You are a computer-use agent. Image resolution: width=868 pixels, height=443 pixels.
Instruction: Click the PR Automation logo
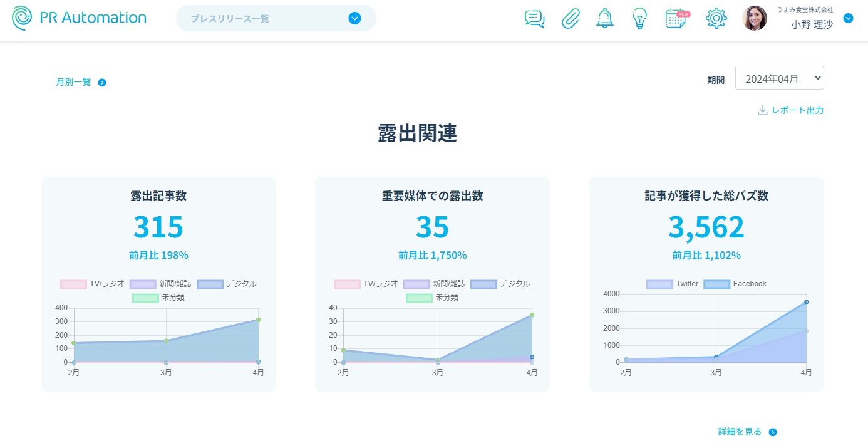coord(79,18)
